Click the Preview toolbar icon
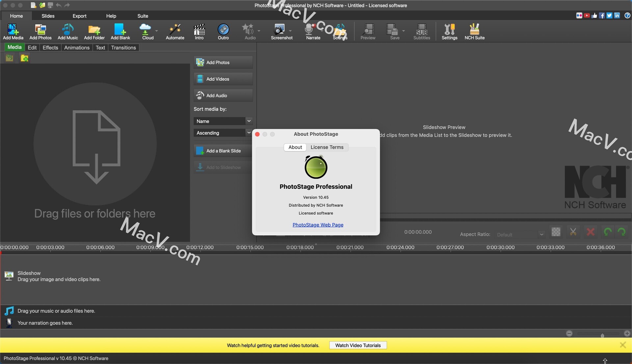The image size is (632, 364). tap(368, 32)
